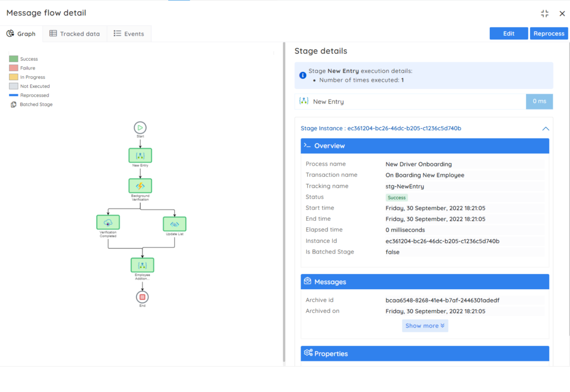Collapse the Stage Instance section chevron
Image resolution: width=570 pixels, height=392 pixels.
546,128
